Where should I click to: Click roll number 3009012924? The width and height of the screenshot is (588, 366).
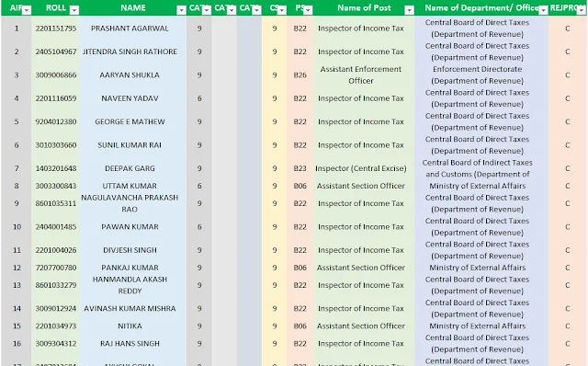coord(56,308)
